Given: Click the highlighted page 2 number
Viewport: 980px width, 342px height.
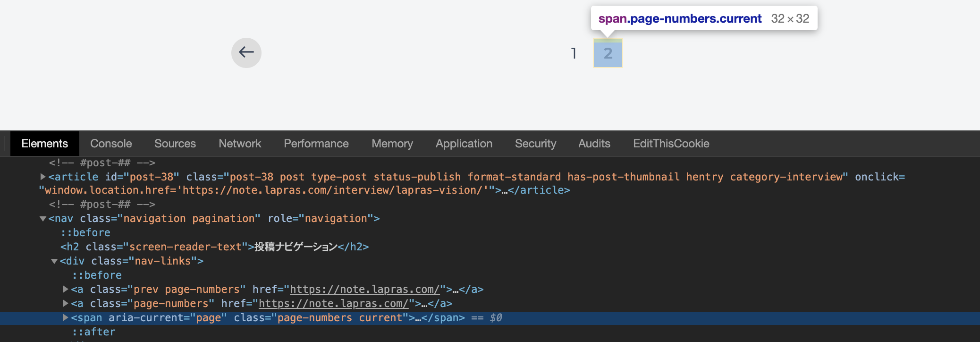Looking at the screenshot, I should 608,53.
